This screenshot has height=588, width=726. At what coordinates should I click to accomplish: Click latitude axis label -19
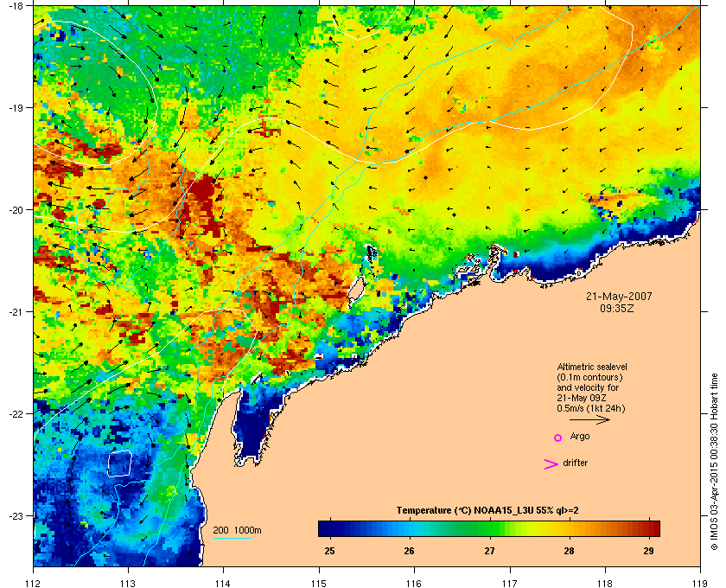point(16,108)
